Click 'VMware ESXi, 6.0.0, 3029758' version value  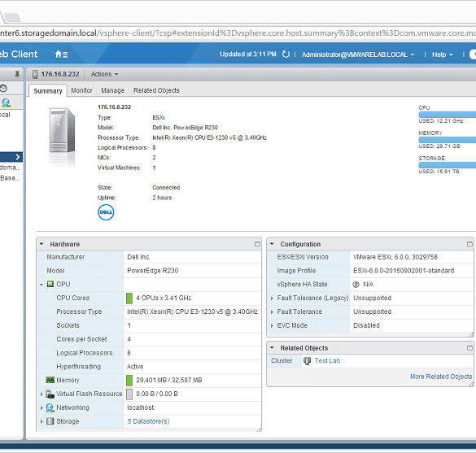[395, 257]
